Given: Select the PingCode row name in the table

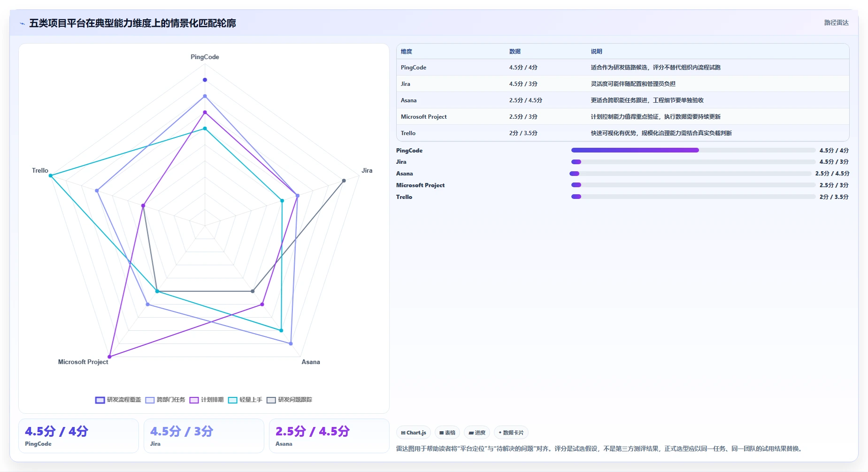Looking at the screenshot, I should tap(414, 68).
